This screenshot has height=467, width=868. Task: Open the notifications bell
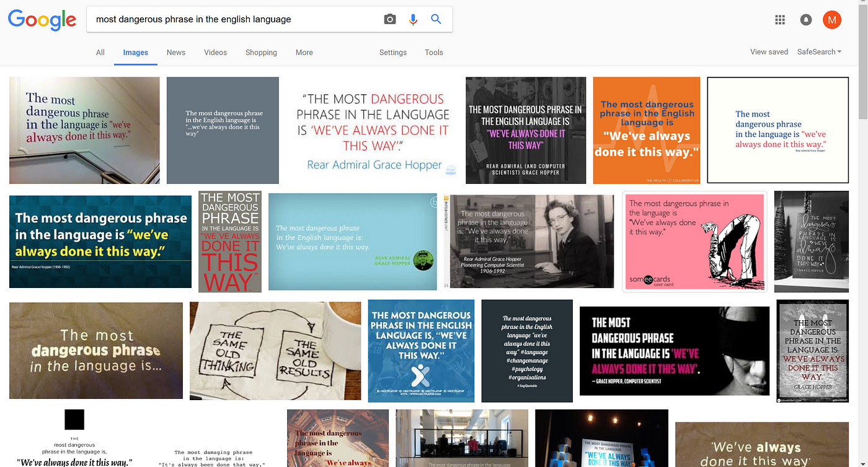point(806,20)
